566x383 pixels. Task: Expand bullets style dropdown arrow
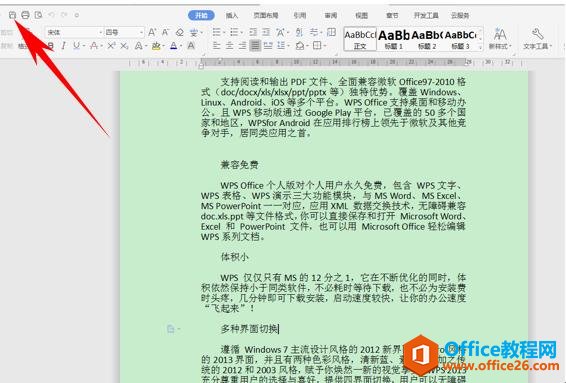[x=223, y=33]
